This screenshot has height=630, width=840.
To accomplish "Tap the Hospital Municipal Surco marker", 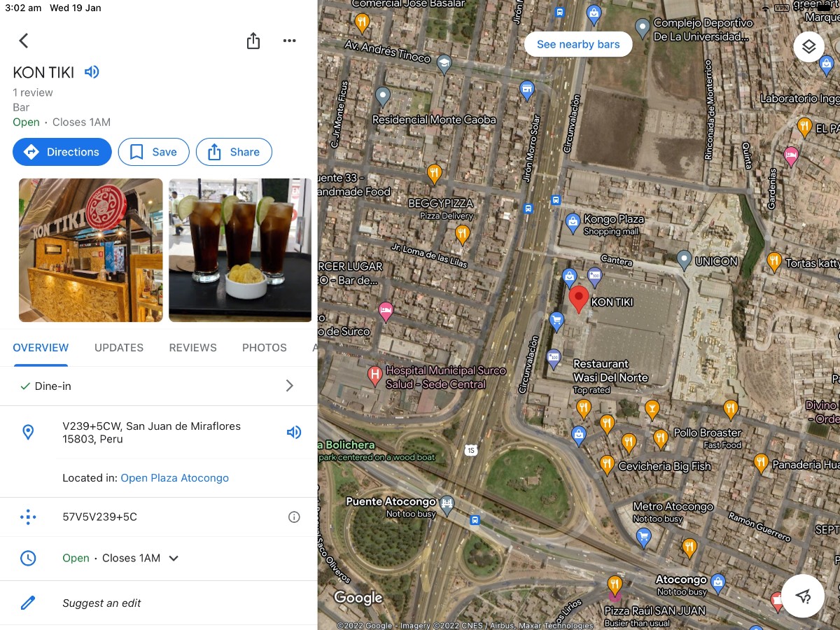I will pyautogui.click(x=375, y=376).
